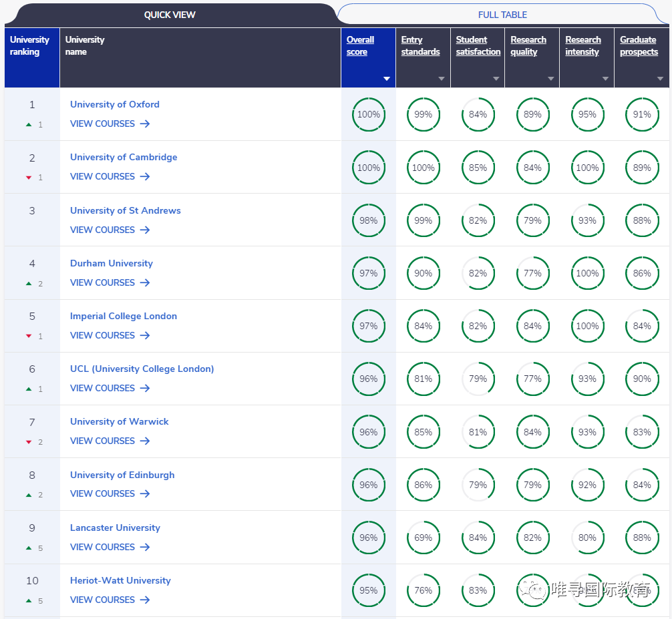View courses for University of Warwick
672x619 pixels.
tap(110, 441)
